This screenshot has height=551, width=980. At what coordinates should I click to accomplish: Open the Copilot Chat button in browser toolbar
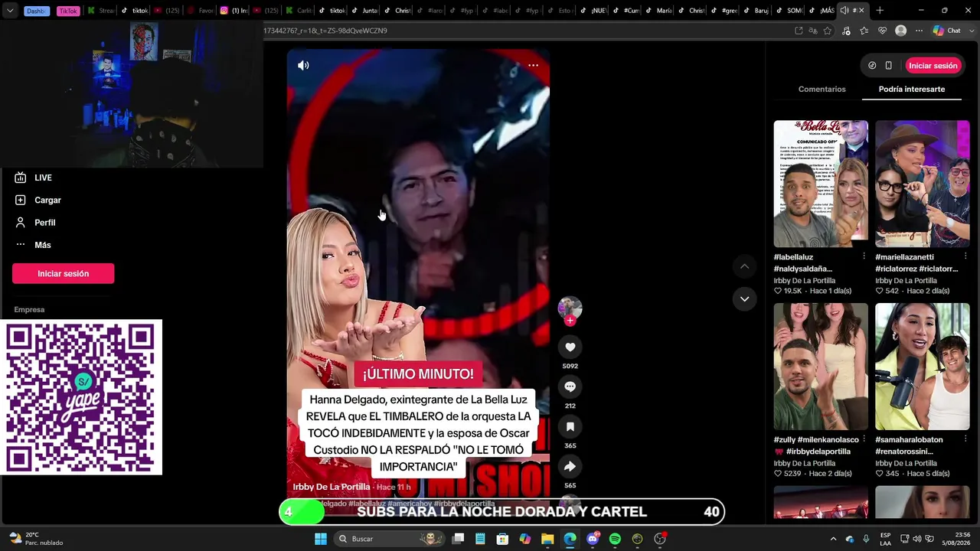click(x=946, y=31)
